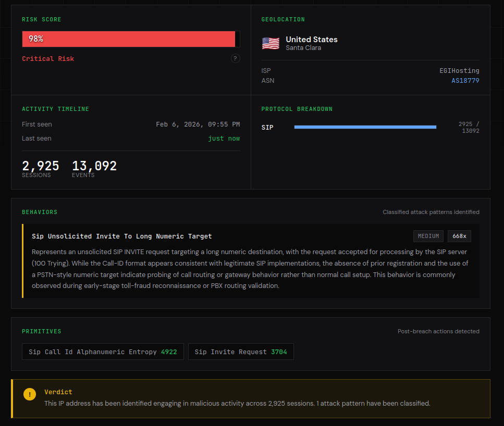Open the risk score help tooltip
The image size is (504, 426).
click(235, 58)
